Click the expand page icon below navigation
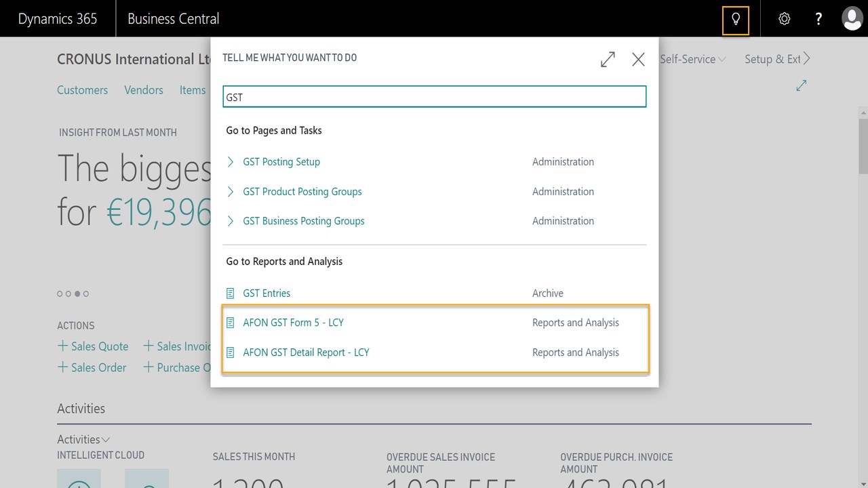Screen dimensions: 868x488 pyautogui.click(x=802, y=85)
